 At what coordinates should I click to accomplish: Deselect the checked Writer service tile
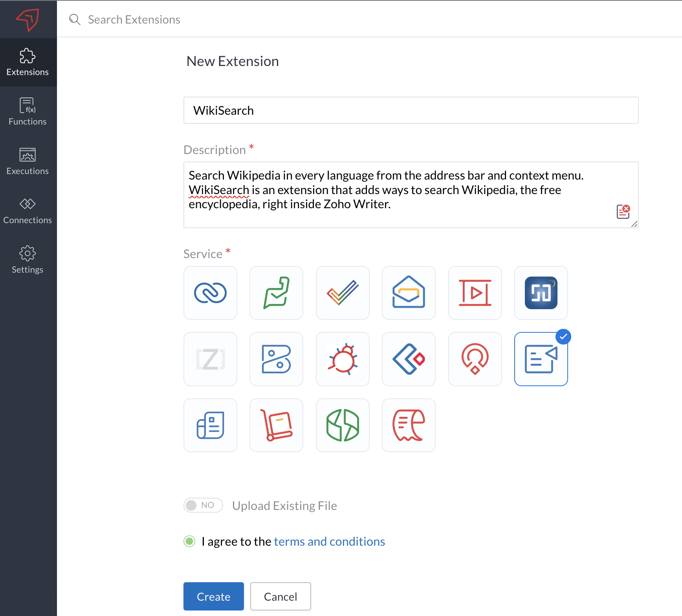541,359
